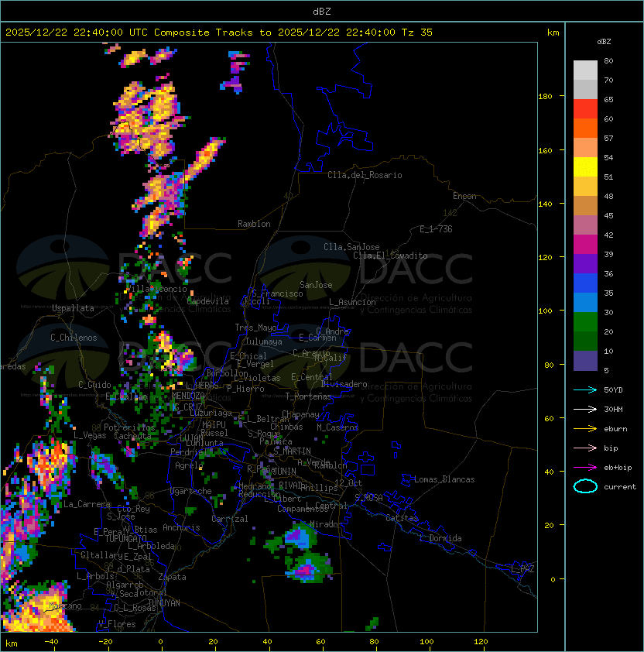Click the 'Lomas_Blancas' map label
Image resolution: width=644 pixels, height=652 pixels.
click(444, 479)
